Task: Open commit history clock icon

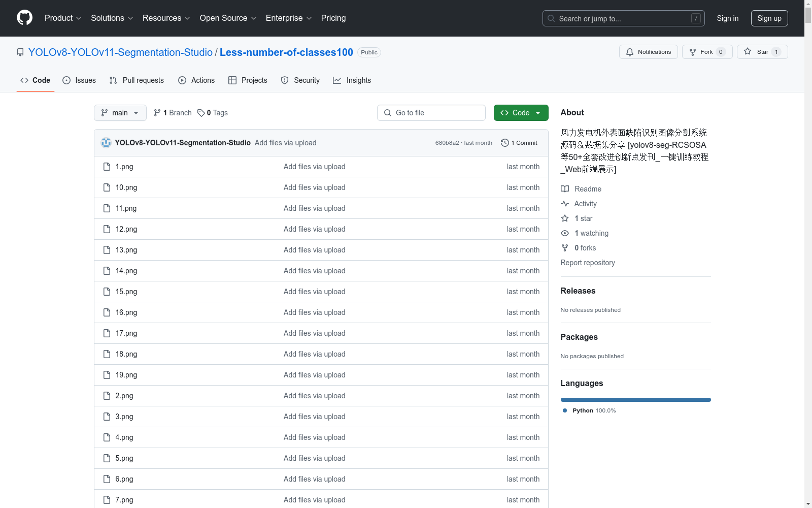Action: [504, 143]
